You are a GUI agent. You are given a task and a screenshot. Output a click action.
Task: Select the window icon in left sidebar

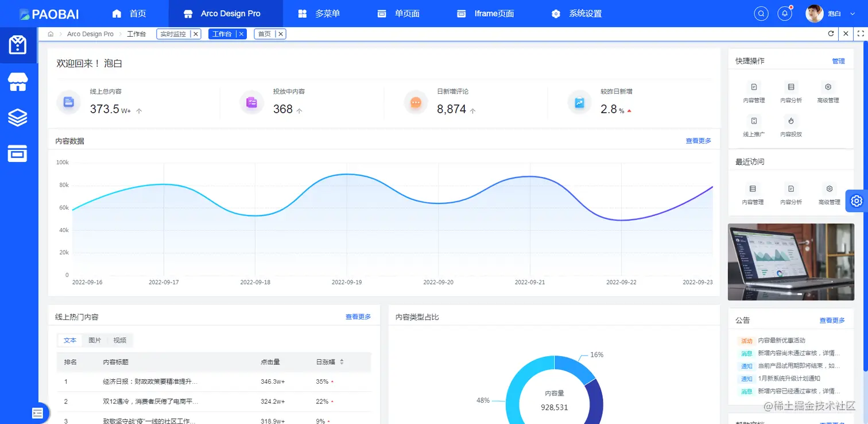[18, 153]
